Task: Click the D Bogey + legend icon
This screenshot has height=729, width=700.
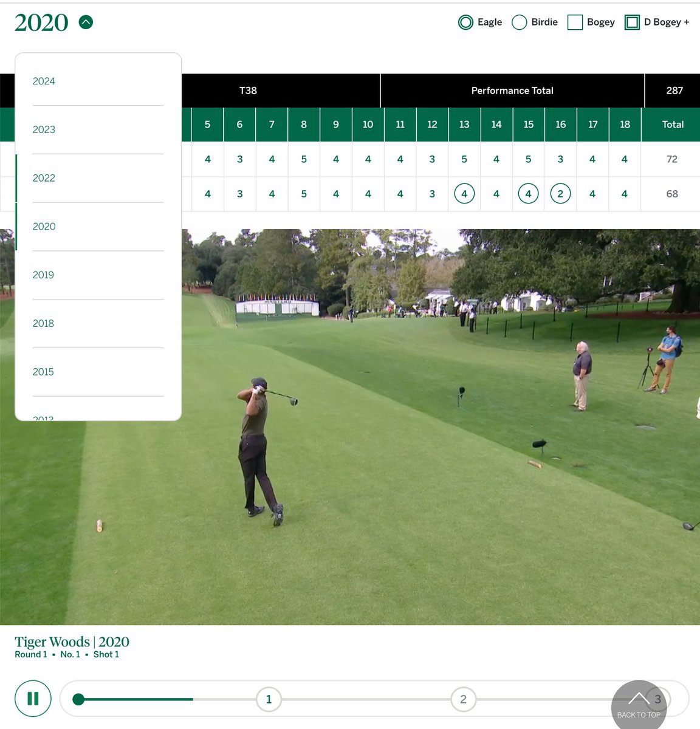Action: coord(633,22)
